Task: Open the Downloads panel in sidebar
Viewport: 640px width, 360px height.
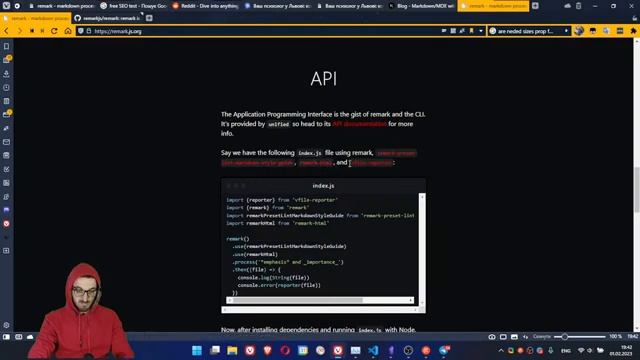Action: pos(7,73)
